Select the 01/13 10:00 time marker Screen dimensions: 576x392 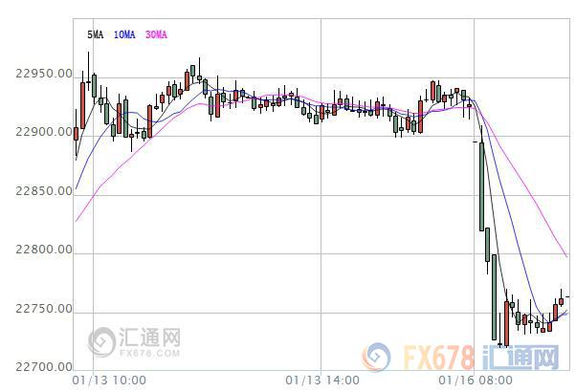[x=109, y=381]
